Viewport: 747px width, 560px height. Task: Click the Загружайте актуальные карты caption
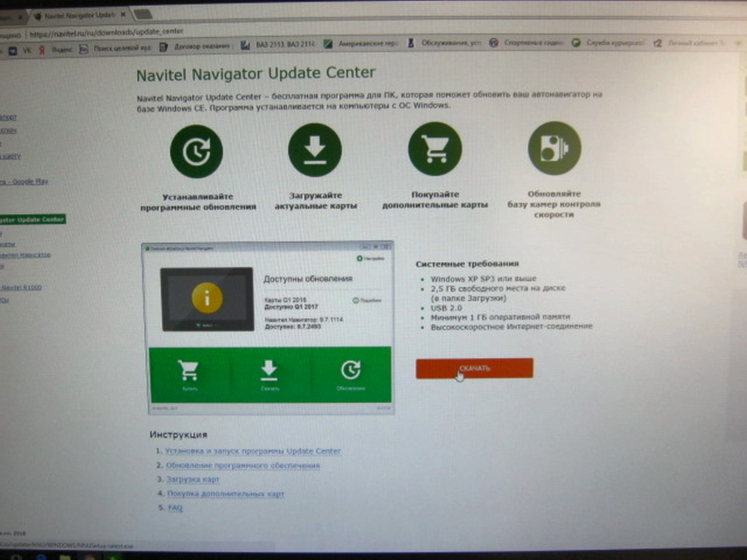click(x=316, y=201)
